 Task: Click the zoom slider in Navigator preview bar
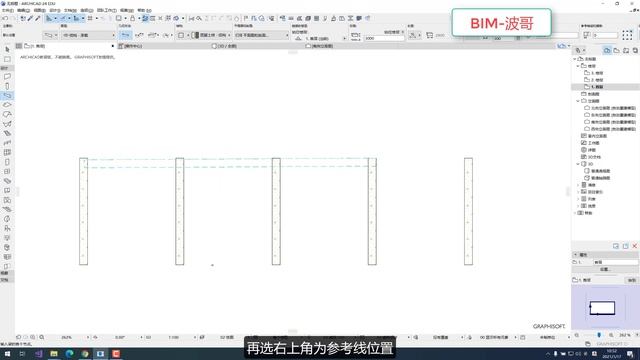(x=599, y=335)
